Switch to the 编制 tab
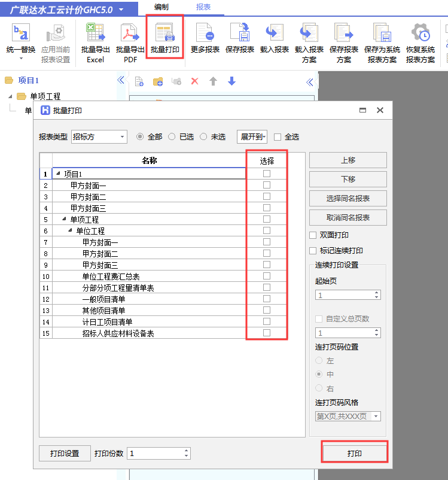The image size is (448, 480). [161, 7]
